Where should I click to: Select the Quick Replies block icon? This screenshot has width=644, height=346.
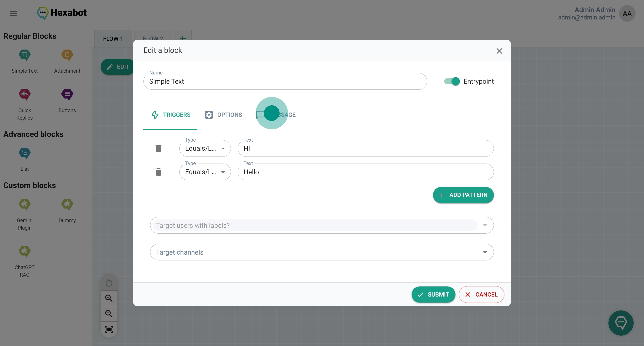point(24,94)
